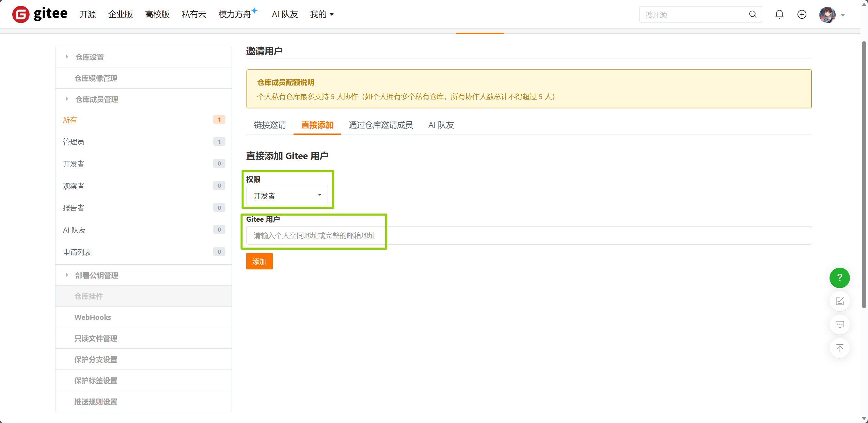Viewport: 868px width, 423px height.
Task: Click the Gitee 用户 input field
Action: coord(528,235)
